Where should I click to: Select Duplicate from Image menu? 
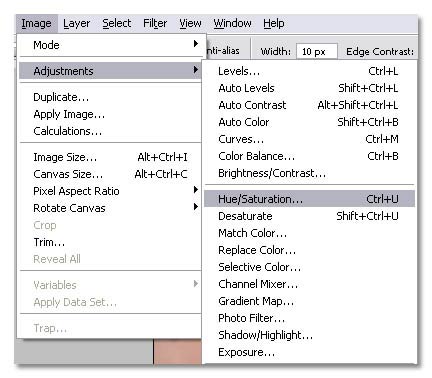point(110,97)
